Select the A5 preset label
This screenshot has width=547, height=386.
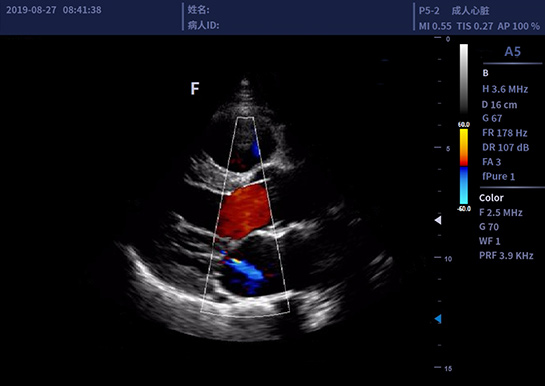(512, 52)
